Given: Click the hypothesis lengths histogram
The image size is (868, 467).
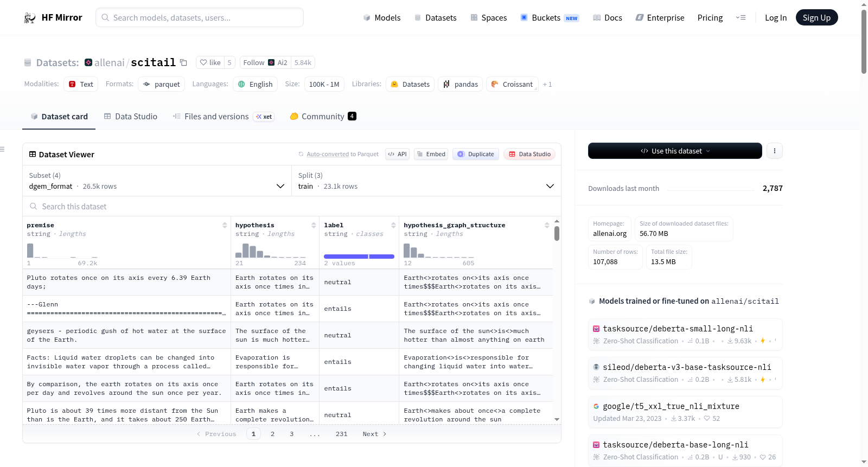Looking at the screenshot, I should tap(271, 251).
